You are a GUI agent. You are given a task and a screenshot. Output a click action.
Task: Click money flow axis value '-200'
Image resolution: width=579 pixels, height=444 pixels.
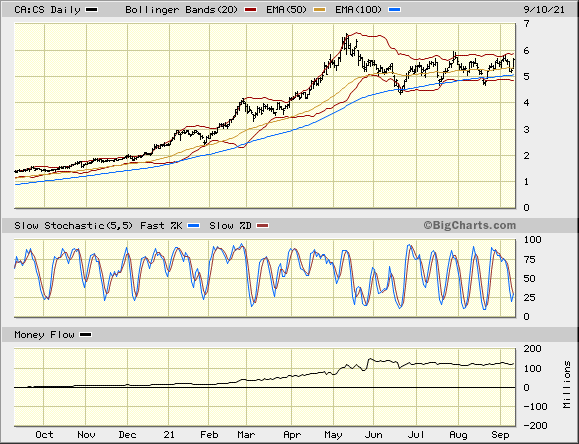[x=535, y=426]
